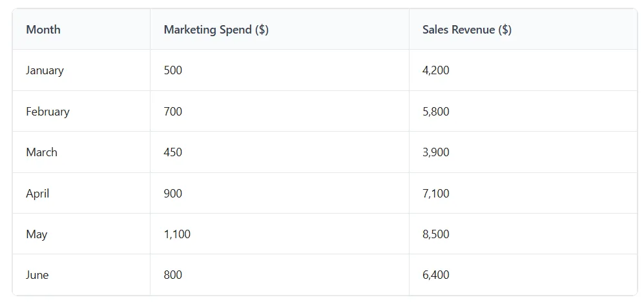Select the January row label

point(45,70)
